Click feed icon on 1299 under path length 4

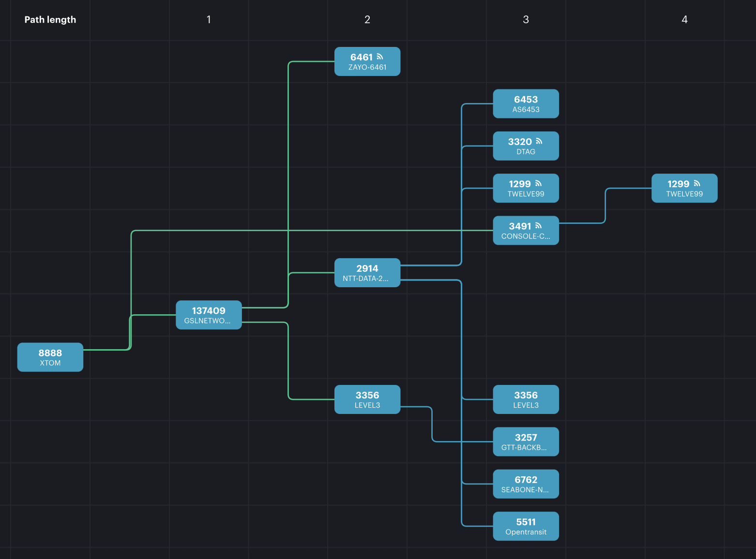pos(697,184)
